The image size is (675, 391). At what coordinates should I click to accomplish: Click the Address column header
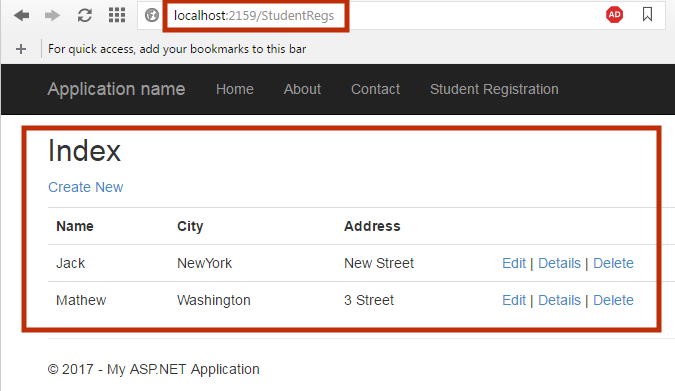[372, 226]
